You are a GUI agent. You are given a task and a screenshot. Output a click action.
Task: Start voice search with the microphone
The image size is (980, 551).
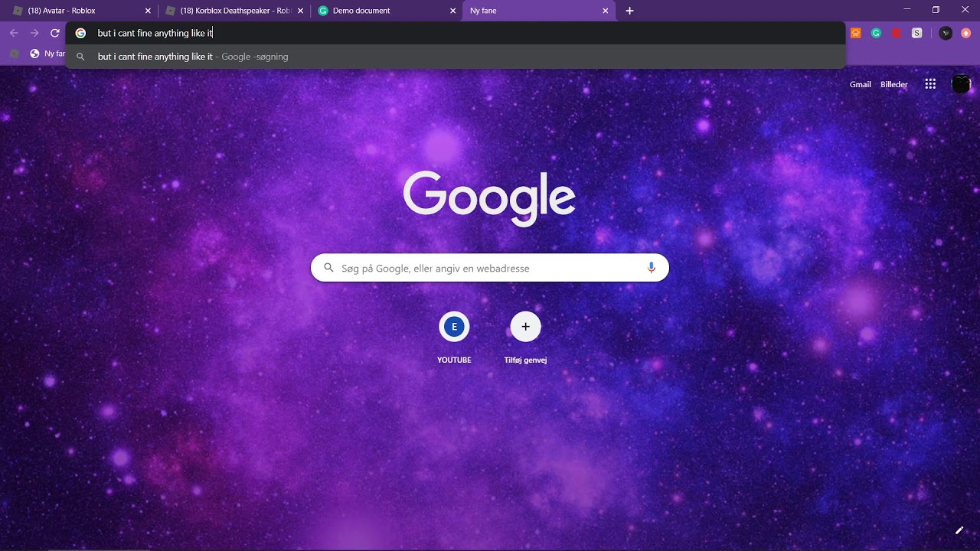click(x=652, y=268)
